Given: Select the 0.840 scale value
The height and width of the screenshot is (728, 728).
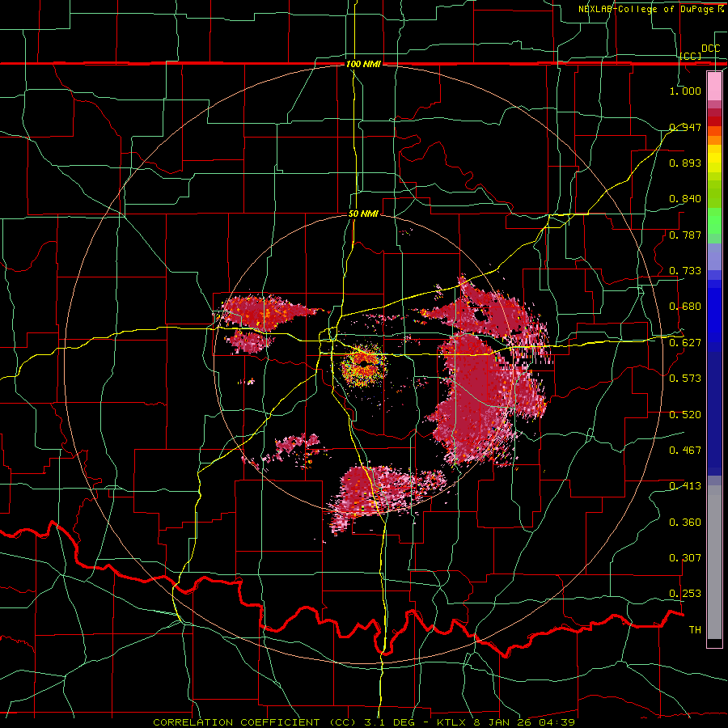Looking at the screenshot, I should pos(685,199).
